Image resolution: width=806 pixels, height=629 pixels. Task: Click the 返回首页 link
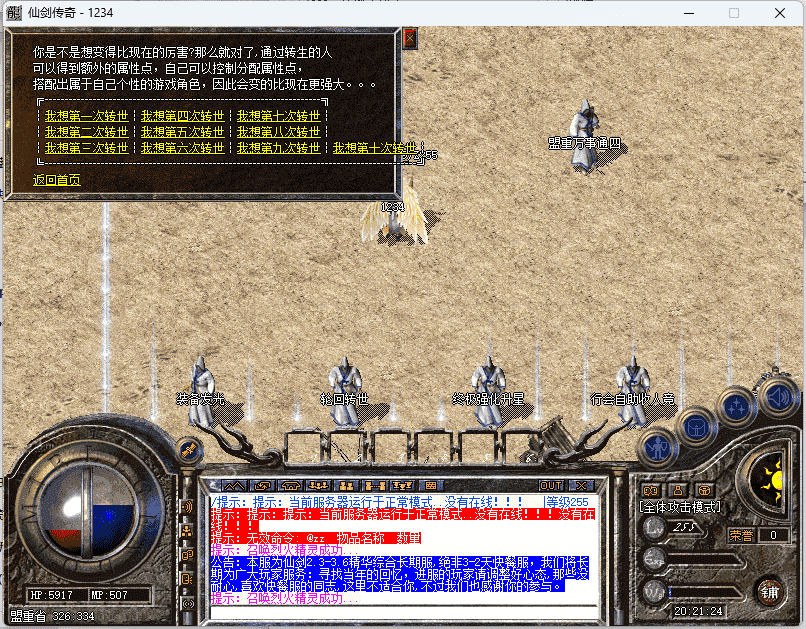click(x=57, y=180)
